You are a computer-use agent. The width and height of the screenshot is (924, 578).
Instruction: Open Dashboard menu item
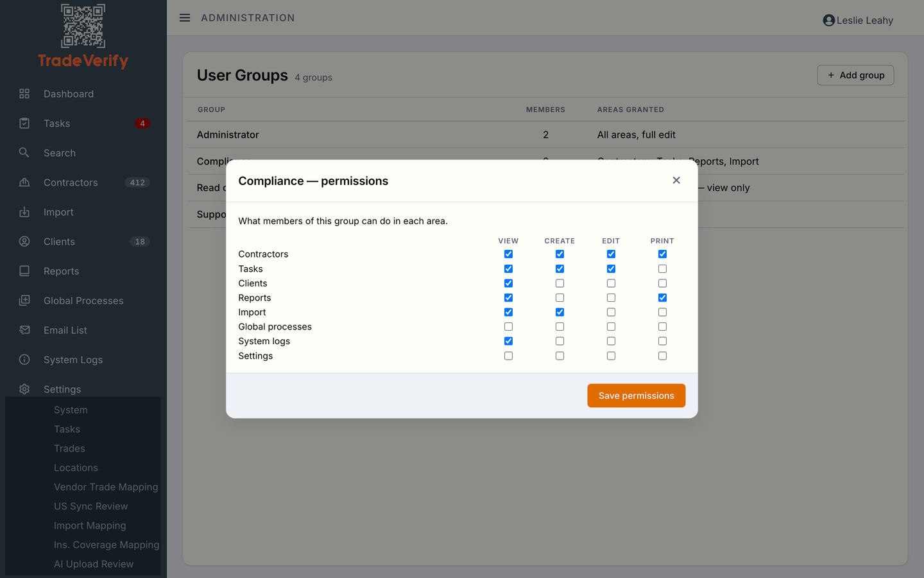[83, 94]
